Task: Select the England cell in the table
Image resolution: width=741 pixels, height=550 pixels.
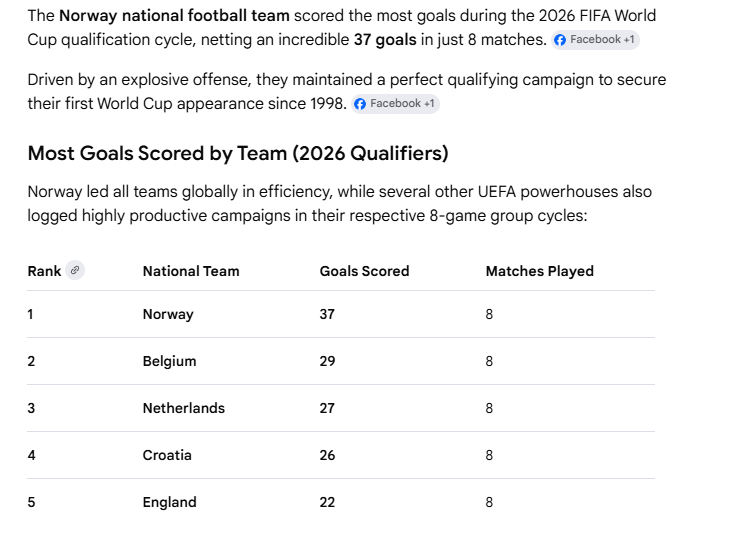Action: 170,502
